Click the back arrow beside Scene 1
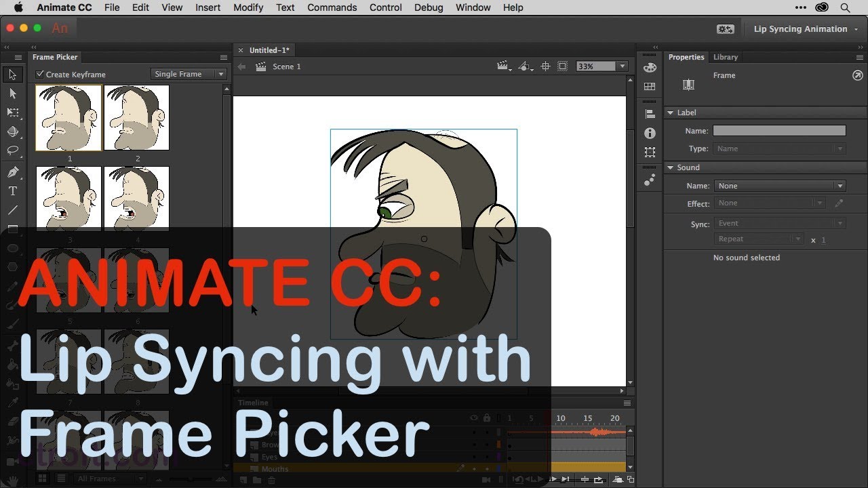 [241, 66]
